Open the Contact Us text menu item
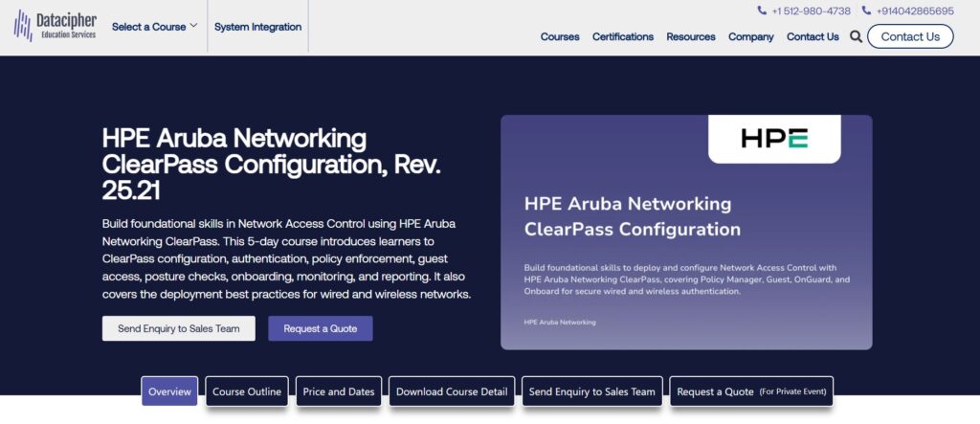 coord(813,36)
